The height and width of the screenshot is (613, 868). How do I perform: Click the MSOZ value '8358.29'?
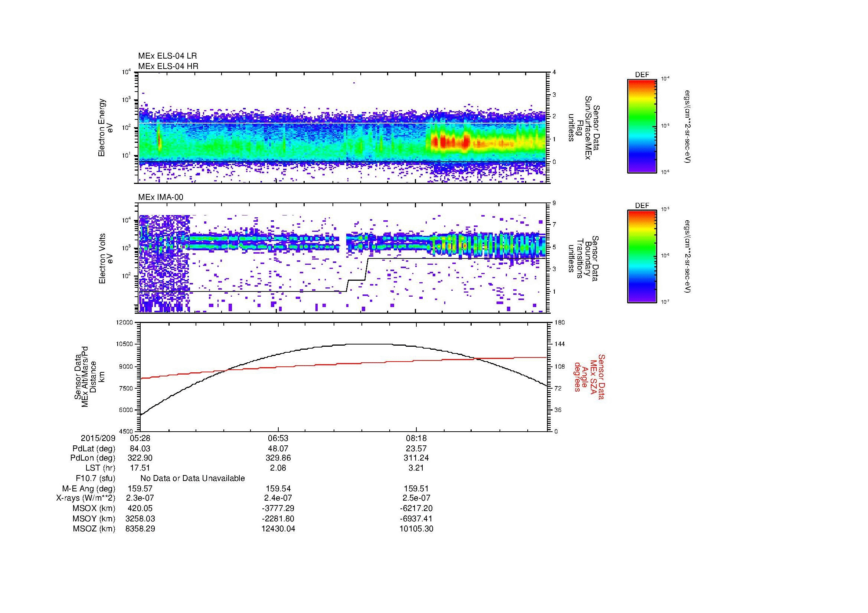[140, 529]
